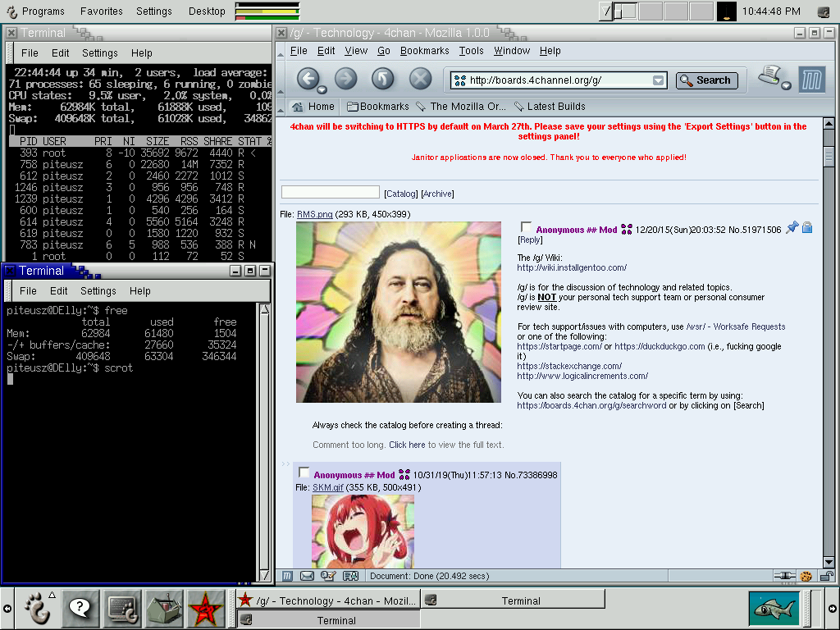The width and height of the screenshot is (840, 630).
Task: Click the URL address field
Action: tap(559, 80)
